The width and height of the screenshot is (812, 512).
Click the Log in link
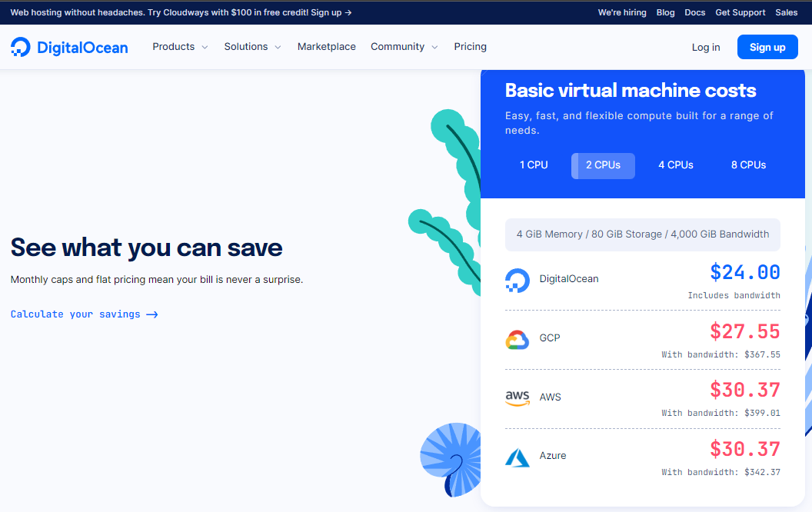pos(706,47)
